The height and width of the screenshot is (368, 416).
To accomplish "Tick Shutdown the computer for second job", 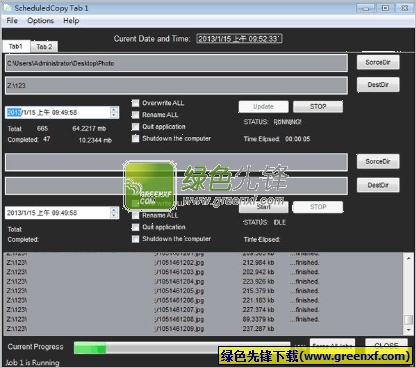I will 135,239.
